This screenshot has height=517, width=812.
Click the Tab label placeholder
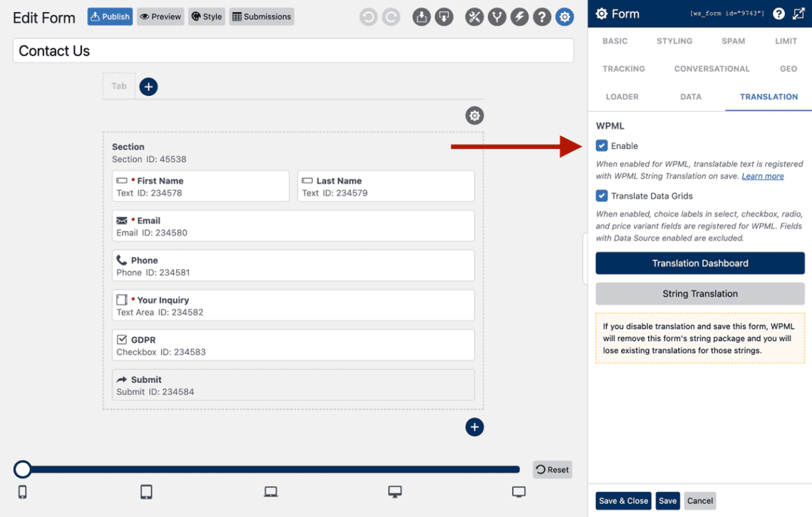click(x=119, y=86)
